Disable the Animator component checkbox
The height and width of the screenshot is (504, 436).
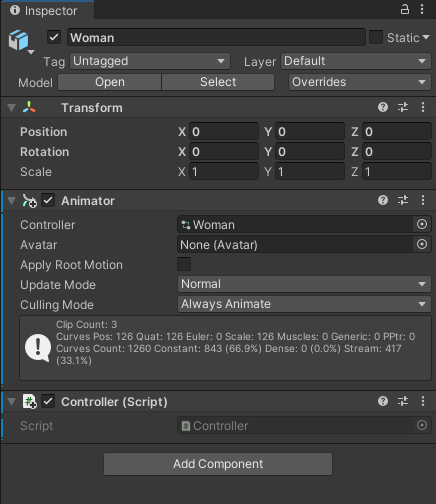[x=48, y=201]
